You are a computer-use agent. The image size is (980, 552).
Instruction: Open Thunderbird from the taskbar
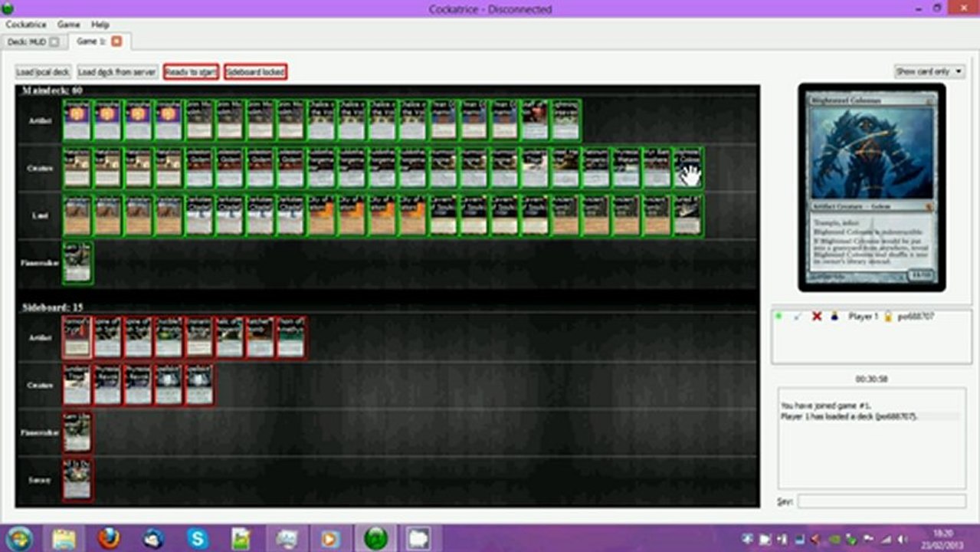pos(153,538)
